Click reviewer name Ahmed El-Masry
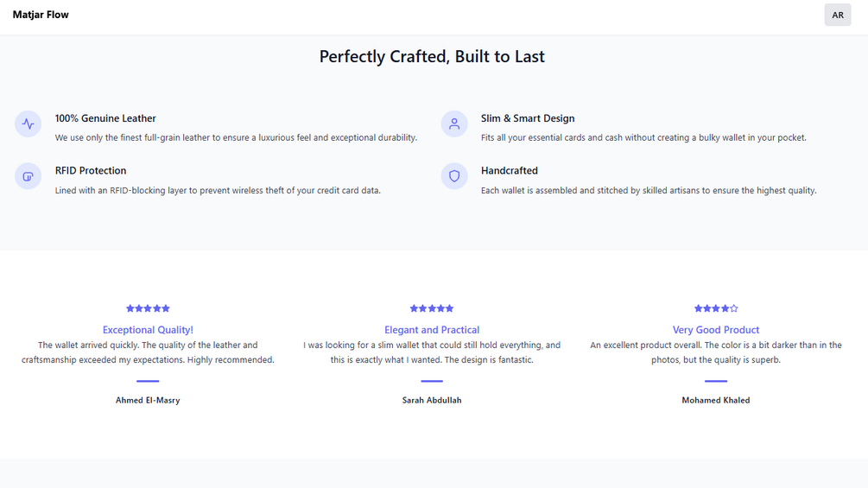This screenshot has height=488, width=868. pos(148,401)
